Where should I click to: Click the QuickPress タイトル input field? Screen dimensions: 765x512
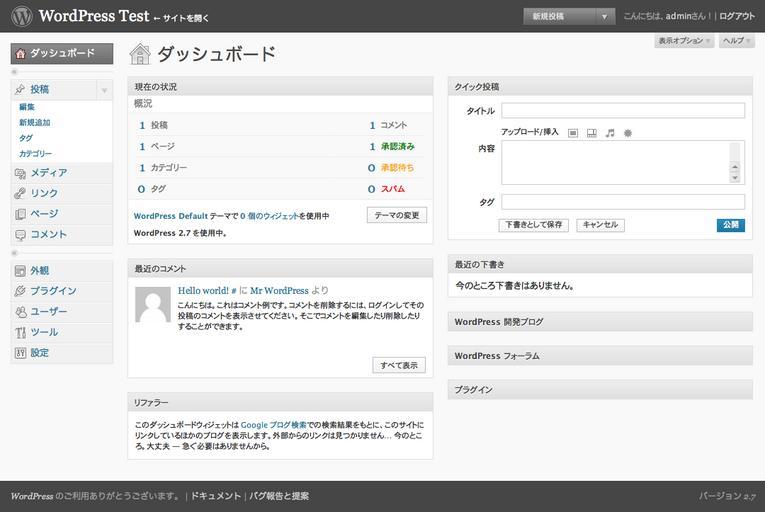click(623, 110)
